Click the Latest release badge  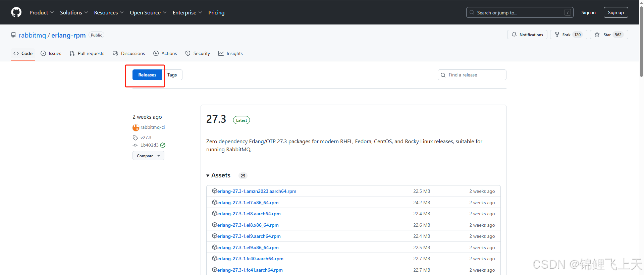pyautogui.click(x=241, y=120)
